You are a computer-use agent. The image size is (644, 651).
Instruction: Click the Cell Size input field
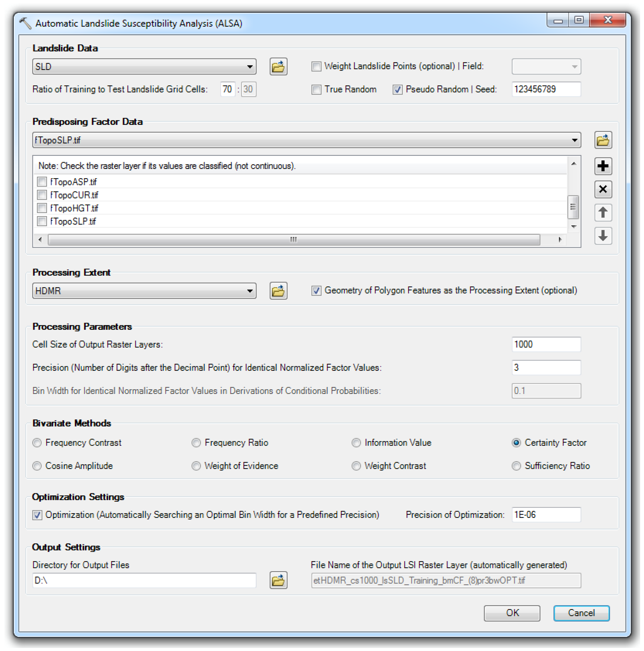tap(546, 344)
